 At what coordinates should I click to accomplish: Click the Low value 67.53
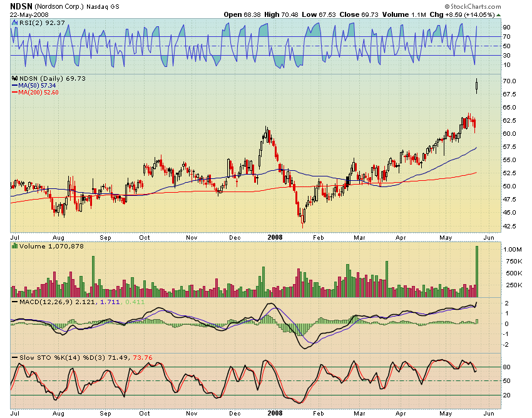click(x=327, y=14)
